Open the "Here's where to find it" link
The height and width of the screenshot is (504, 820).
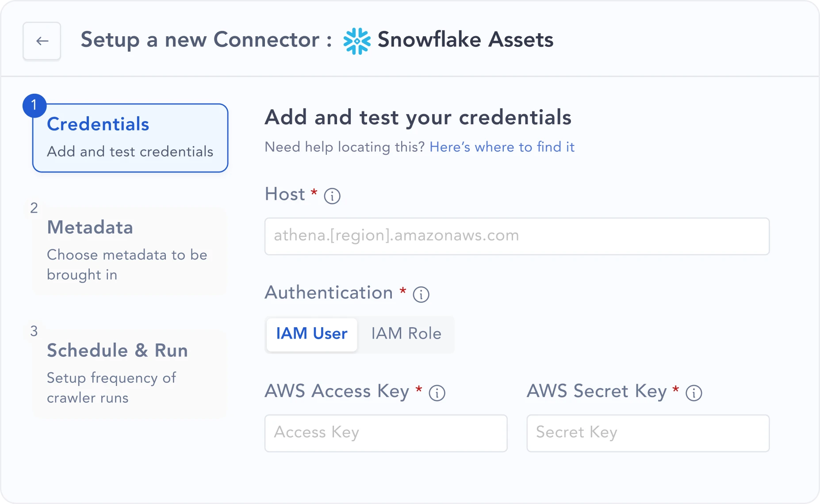point(502,147)
